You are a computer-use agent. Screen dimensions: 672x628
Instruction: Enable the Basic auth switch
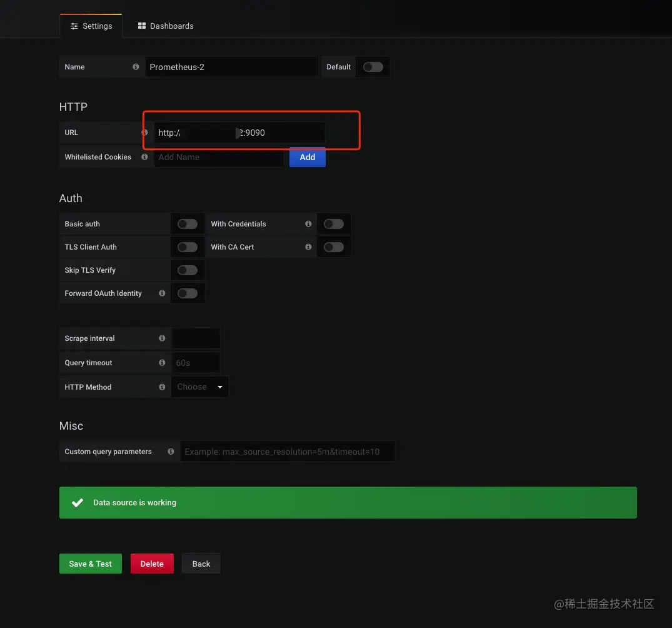pos(188,224)
